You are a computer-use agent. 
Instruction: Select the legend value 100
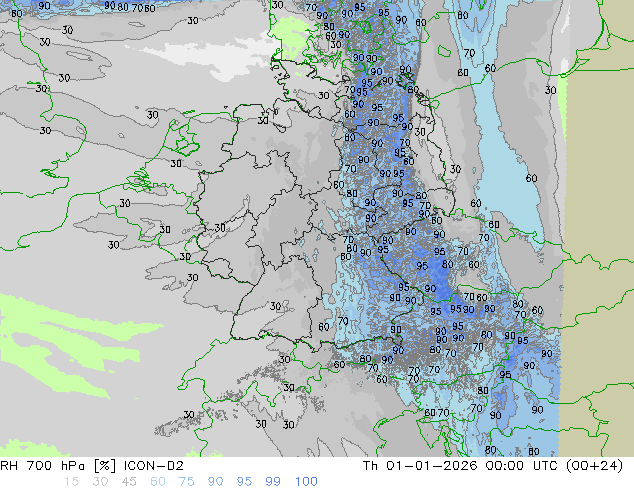pos(306,482)
